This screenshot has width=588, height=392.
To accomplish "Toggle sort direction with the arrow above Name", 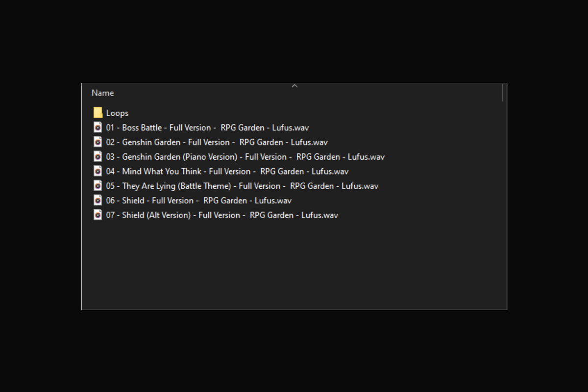I will [294, 86].
